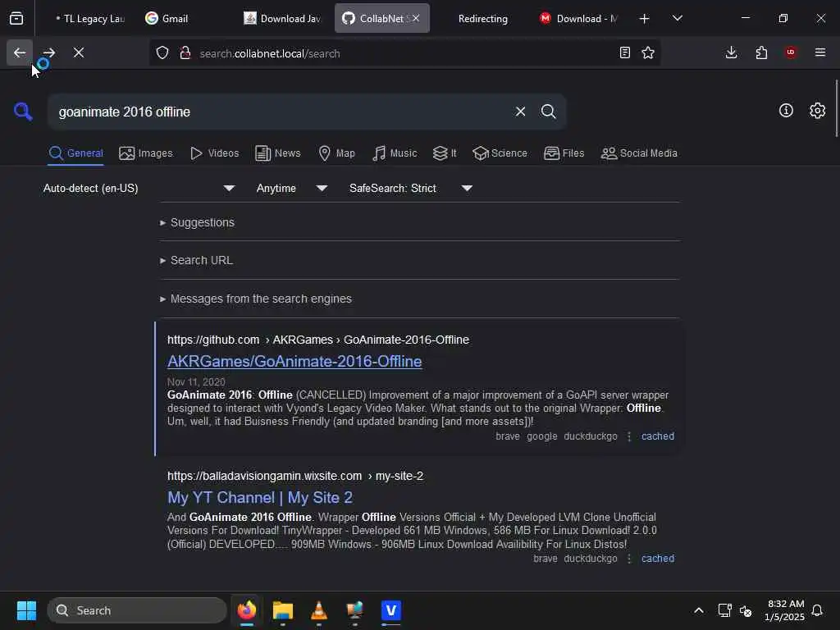Viewport: 840px width, 630px height.
Task: Click the SearXNG magnifier logo
Action: point(23,112)
